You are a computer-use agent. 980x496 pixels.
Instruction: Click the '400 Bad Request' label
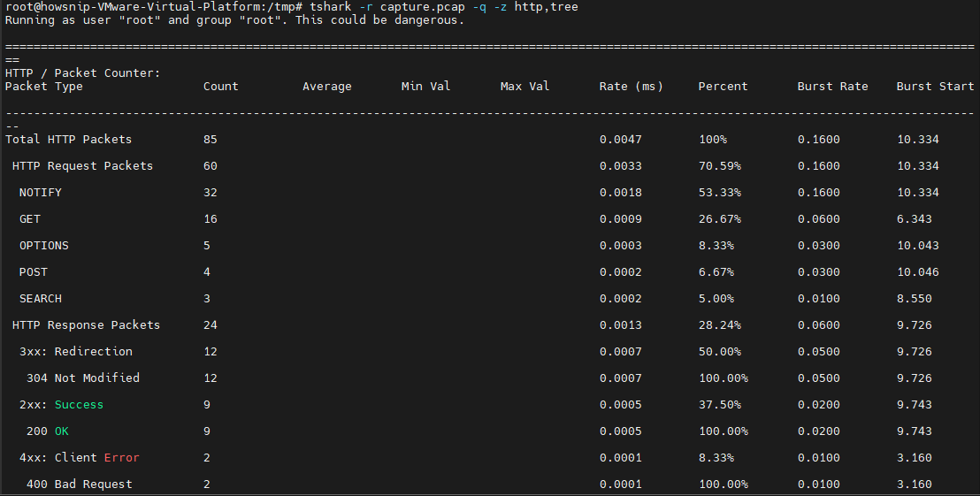[x=80, y=485]
